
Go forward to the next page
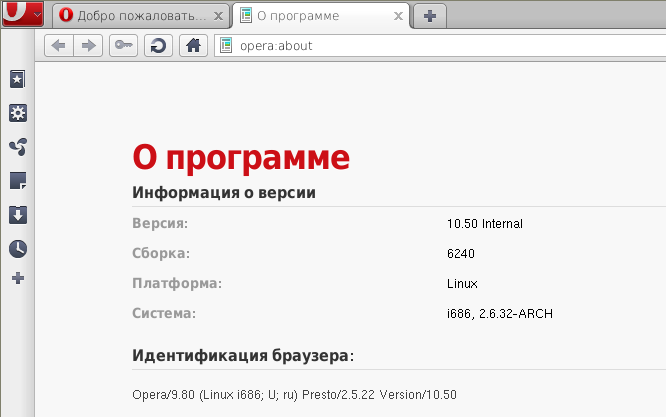pyautogui.click(x=89, y=45)
